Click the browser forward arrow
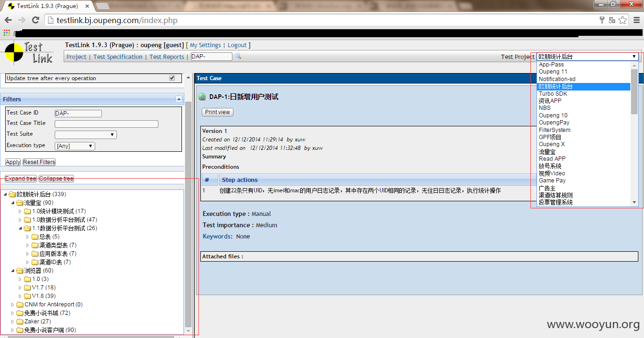 [22, 20]
